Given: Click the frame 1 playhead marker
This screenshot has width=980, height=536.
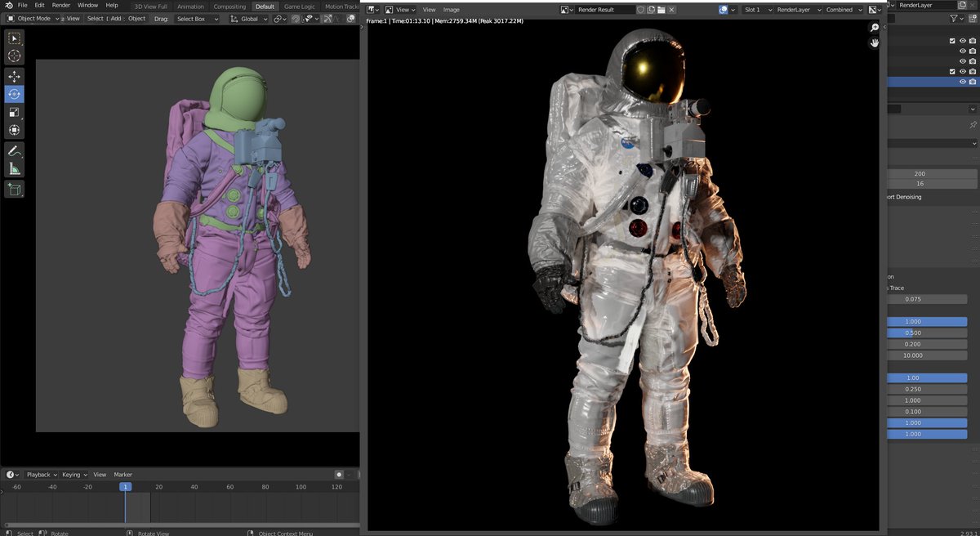Looking at the screenshot, I should tap(125, 487).
